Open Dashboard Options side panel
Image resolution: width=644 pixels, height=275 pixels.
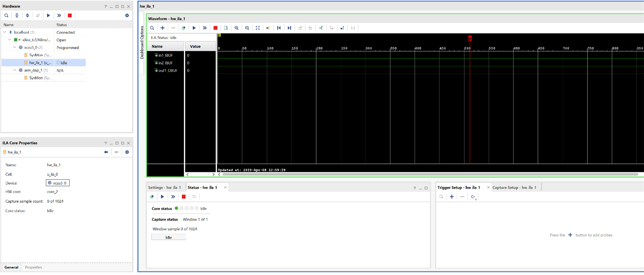tap(142, 43)
